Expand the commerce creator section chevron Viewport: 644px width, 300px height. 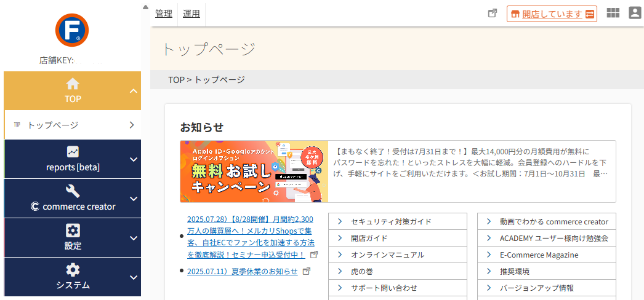(134, 199)
